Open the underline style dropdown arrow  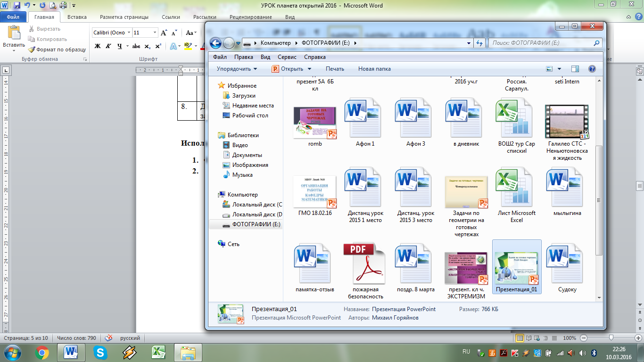pyautogui.click(x=127, y=46)
